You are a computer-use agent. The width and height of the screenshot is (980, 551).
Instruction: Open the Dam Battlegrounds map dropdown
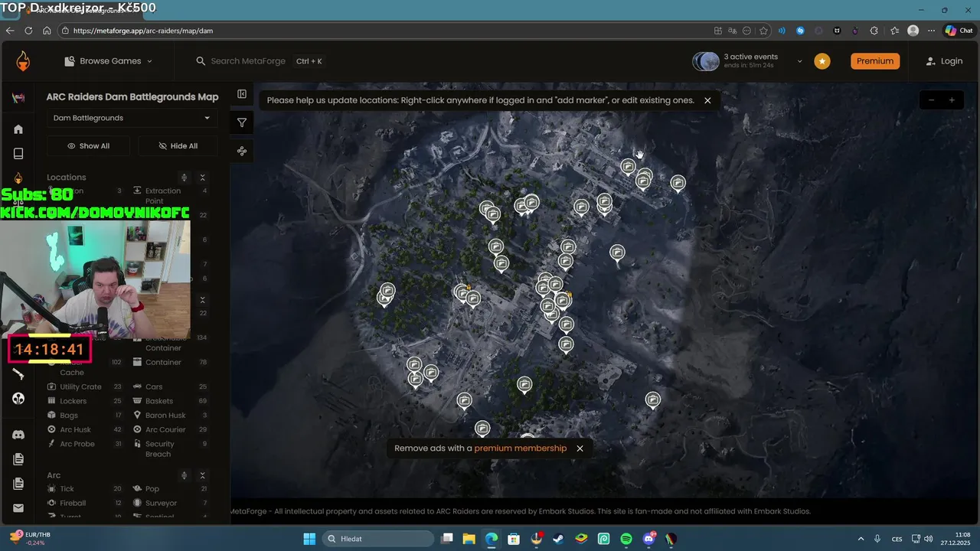[132, 118]
